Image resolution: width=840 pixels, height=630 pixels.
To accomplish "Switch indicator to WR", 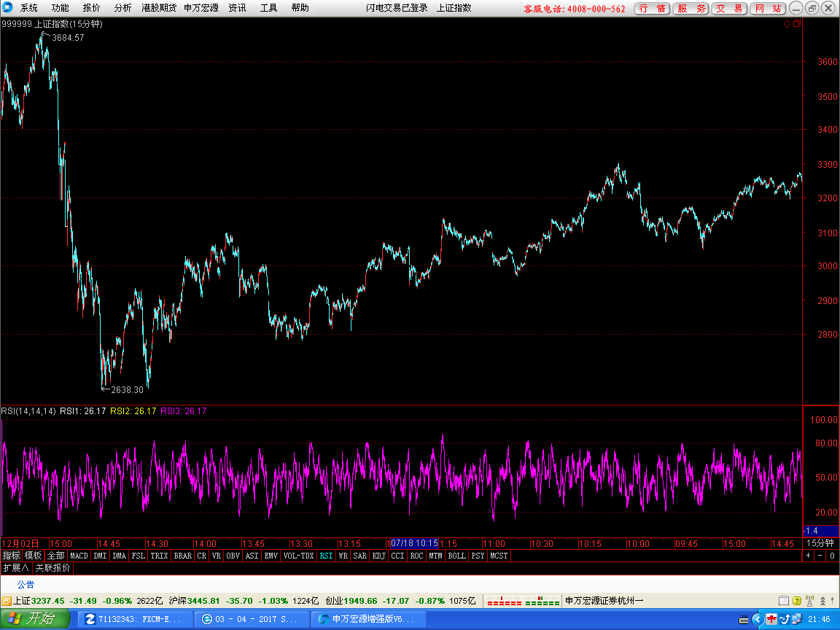I will [343, 556].
